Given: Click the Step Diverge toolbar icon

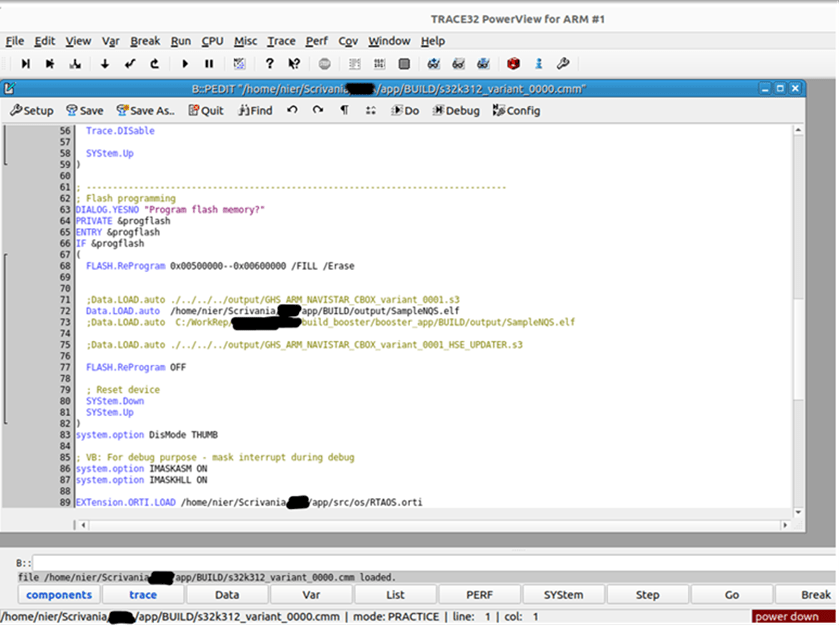Looking at the screenshot, I should click(x=75, y=64).
